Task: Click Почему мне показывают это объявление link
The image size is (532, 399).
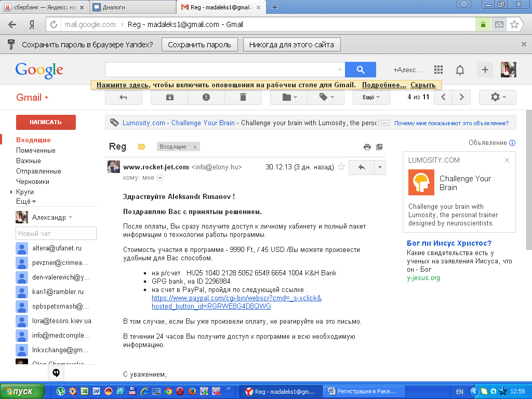Action: pyautogui.click(x=451, y=123)
